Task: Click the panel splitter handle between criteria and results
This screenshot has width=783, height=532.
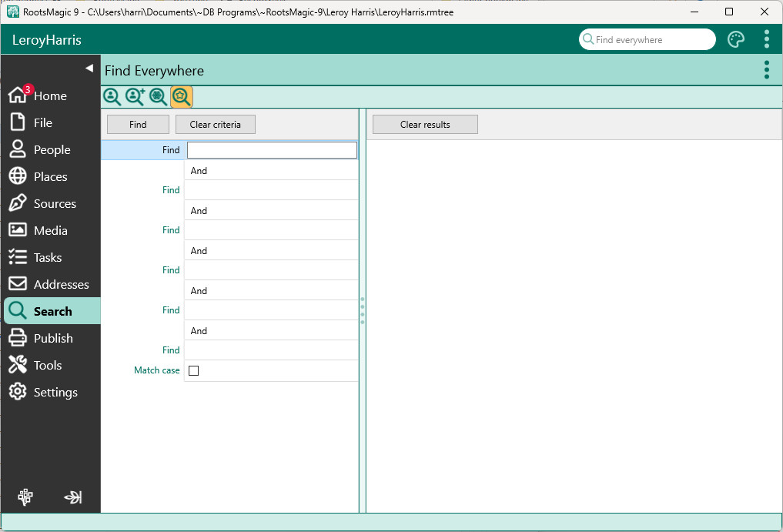Action: pos(362,310)
